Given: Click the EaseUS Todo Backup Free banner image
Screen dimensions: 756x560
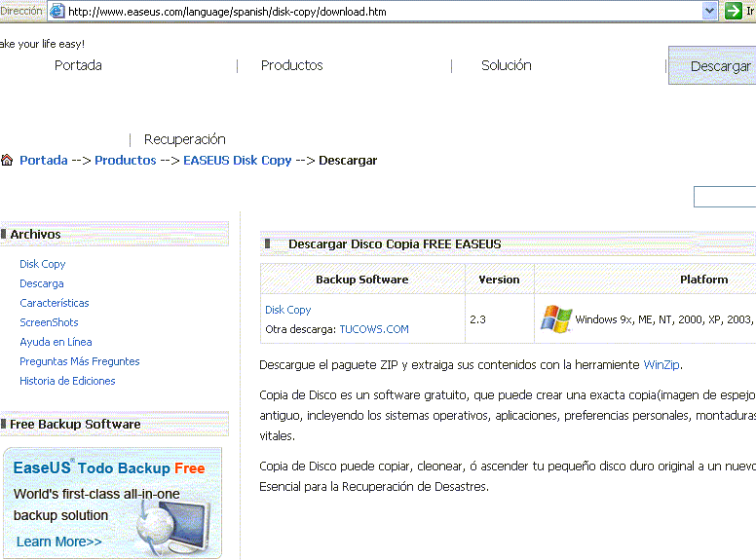Looking at the screenshot, I should click(112, 503).
